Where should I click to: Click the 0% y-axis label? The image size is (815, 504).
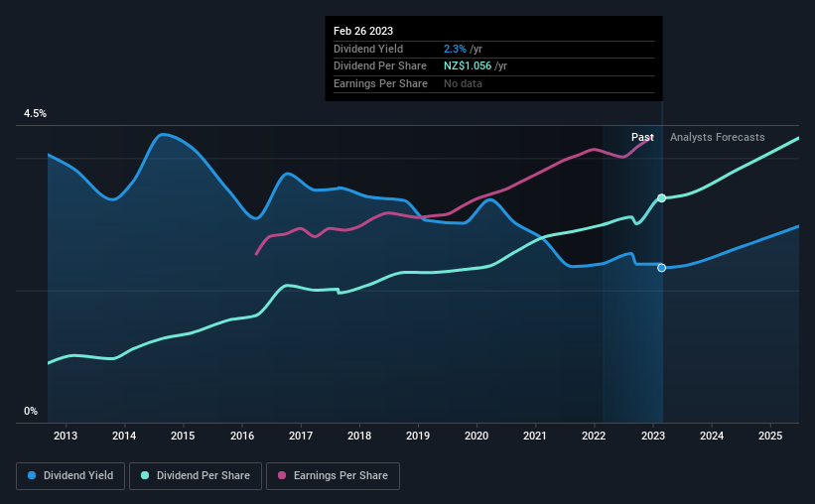tap(31, 412)
